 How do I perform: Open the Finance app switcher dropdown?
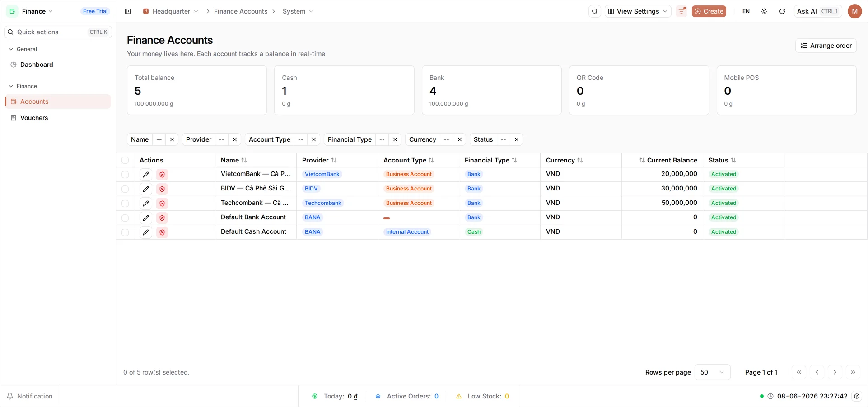tap(31, 11)
